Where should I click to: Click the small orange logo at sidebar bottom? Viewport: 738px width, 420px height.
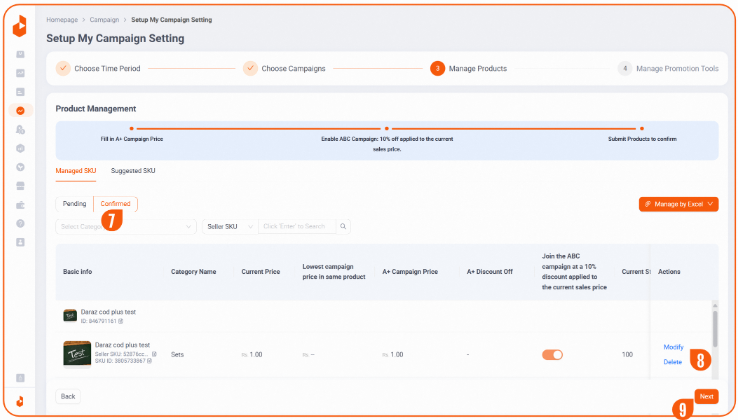pos(20,400)
